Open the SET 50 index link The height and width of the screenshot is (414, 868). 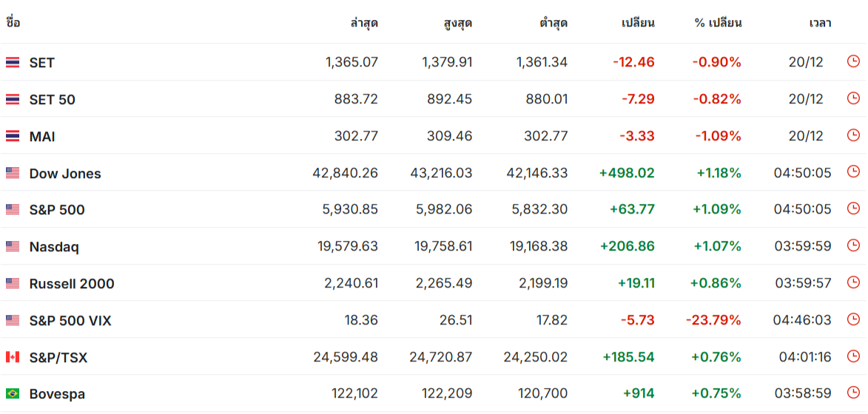[52, 100]
